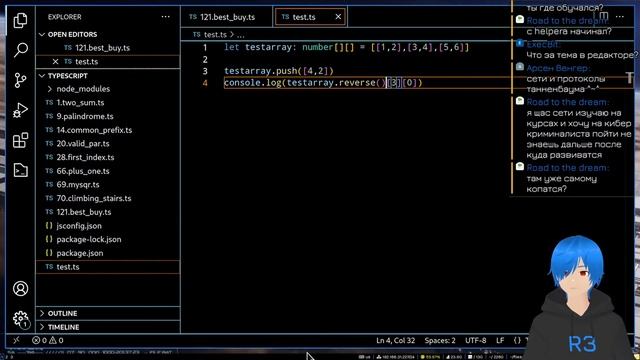The width and height of the screenshot is (640, 360).
Task: Click the errors count icon in status bar
Action: click(36, 340)
